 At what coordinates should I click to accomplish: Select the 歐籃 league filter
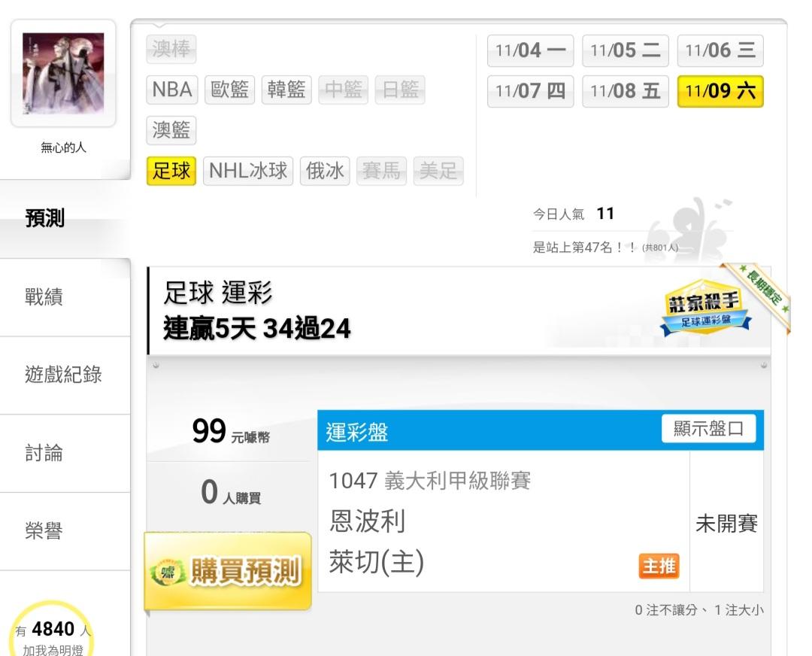point(229,90)
